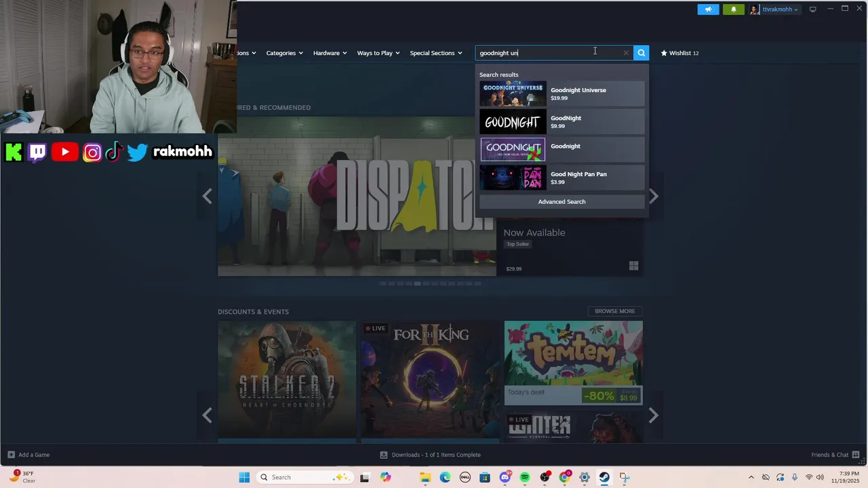
Task: Open Advanced Search
Action: (561, 202)
